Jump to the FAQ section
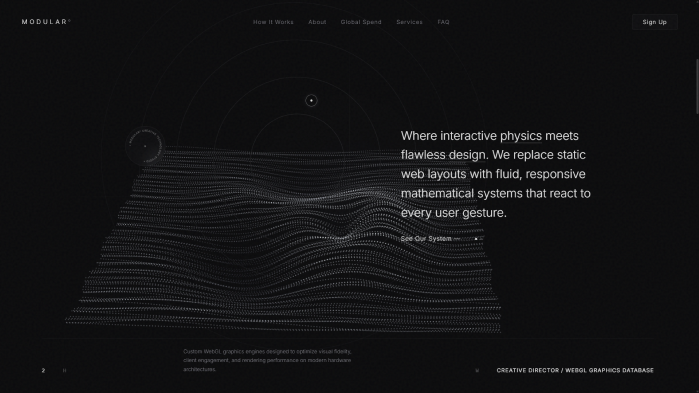Image resolution: width=699 pixels, height=393 pixels. coord(444,22)
